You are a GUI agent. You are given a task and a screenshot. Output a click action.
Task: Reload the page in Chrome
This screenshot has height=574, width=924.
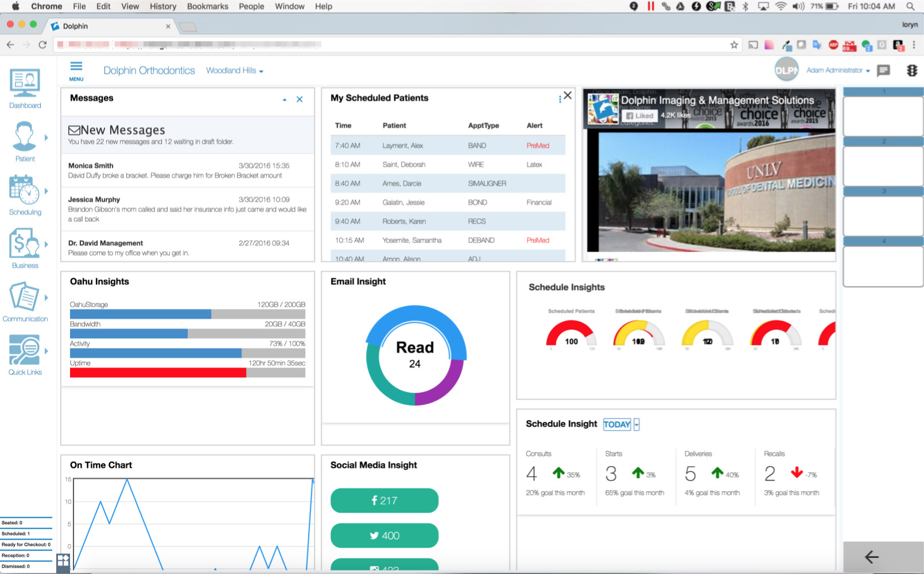42,45
